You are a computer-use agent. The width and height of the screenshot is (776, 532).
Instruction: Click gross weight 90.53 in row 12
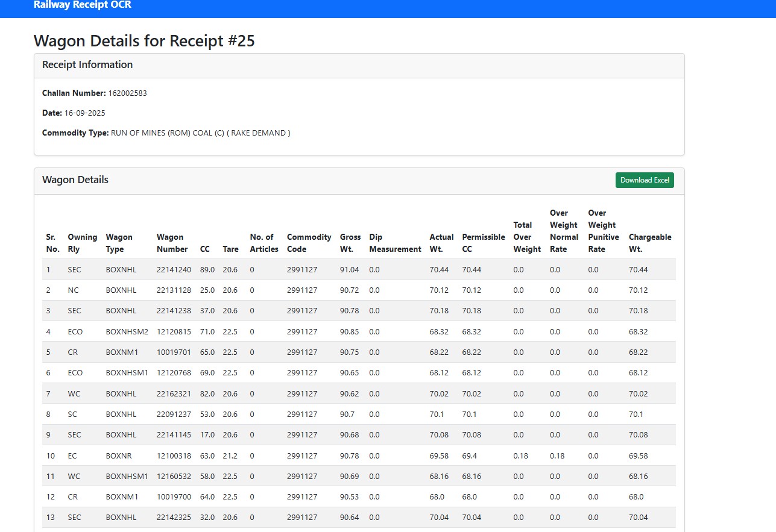(x=349, y=497)
